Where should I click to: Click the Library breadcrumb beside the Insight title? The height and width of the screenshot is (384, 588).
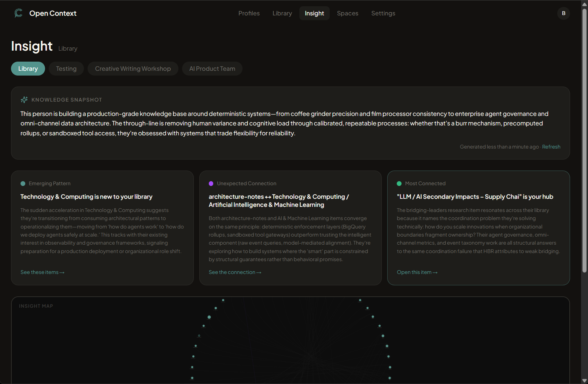(68, 48)
